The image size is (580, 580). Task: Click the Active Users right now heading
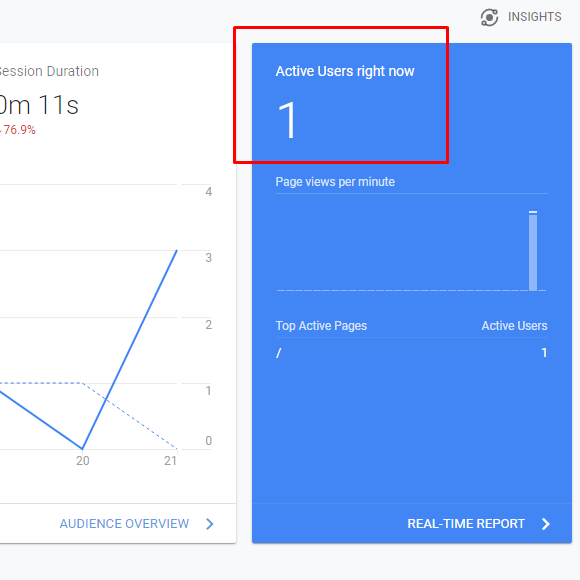(x=345, y=71)
